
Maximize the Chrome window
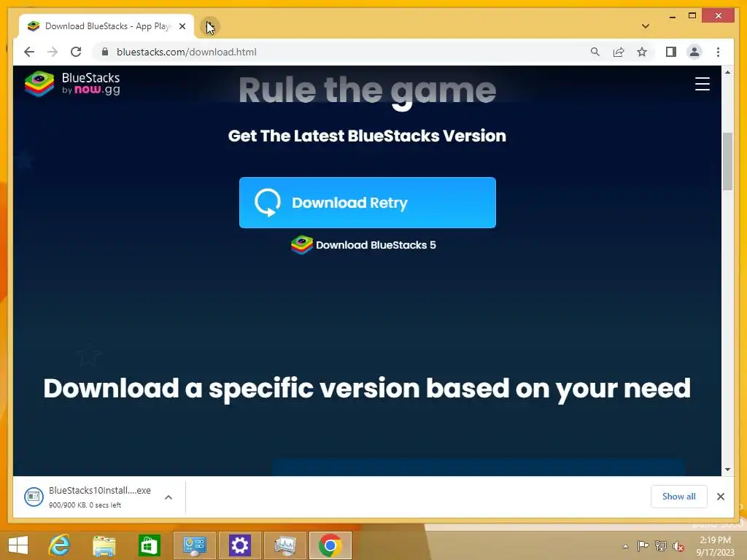692,16
